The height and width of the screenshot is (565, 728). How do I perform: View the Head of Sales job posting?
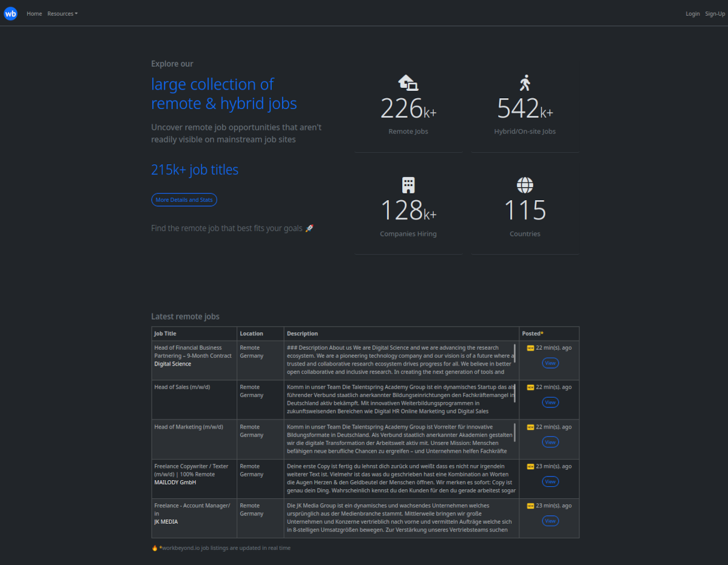(550, 402)
